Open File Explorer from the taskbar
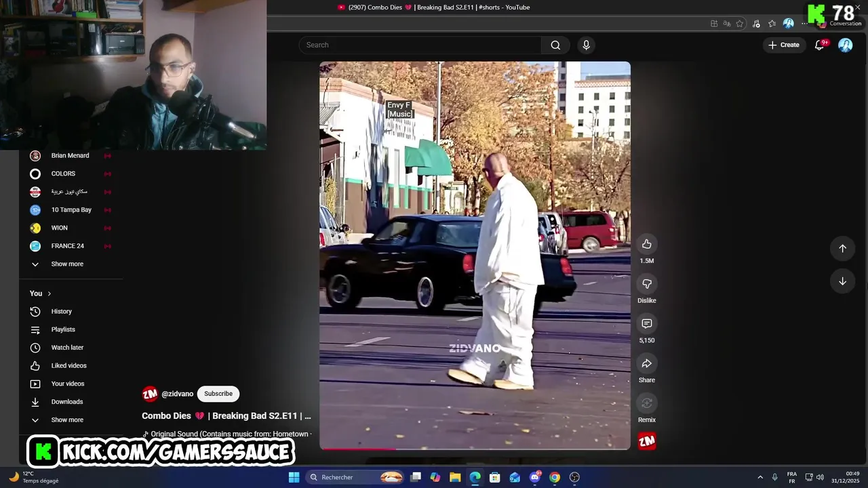Screen dimensions: 868x488 pyautogui.click(x=455, y=477)
